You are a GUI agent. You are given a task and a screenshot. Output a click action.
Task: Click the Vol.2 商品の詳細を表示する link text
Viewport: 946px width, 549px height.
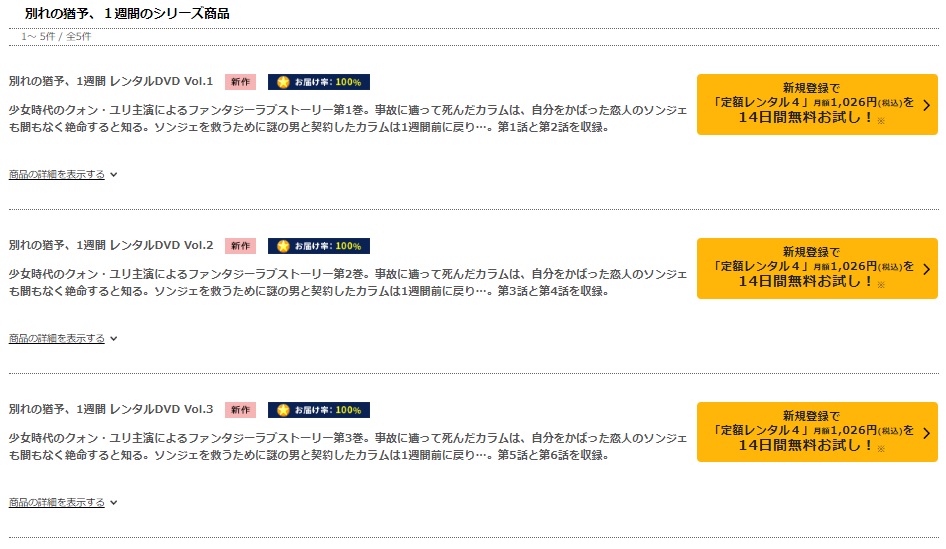click(57, 338)
